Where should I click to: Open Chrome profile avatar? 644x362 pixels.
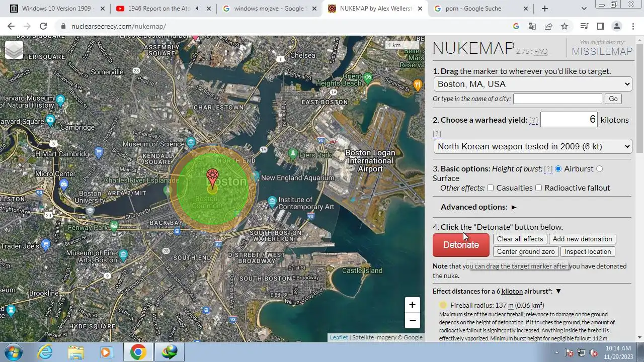617,26
